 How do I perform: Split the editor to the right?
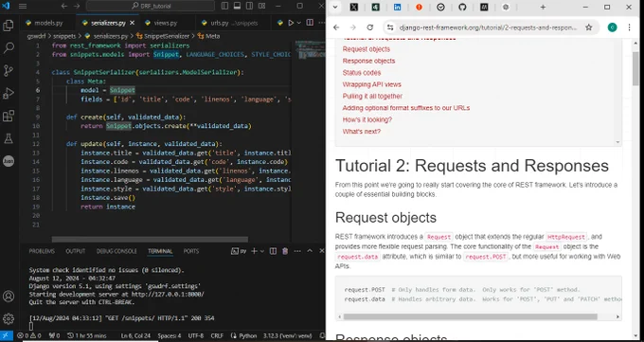pos(310,23)
